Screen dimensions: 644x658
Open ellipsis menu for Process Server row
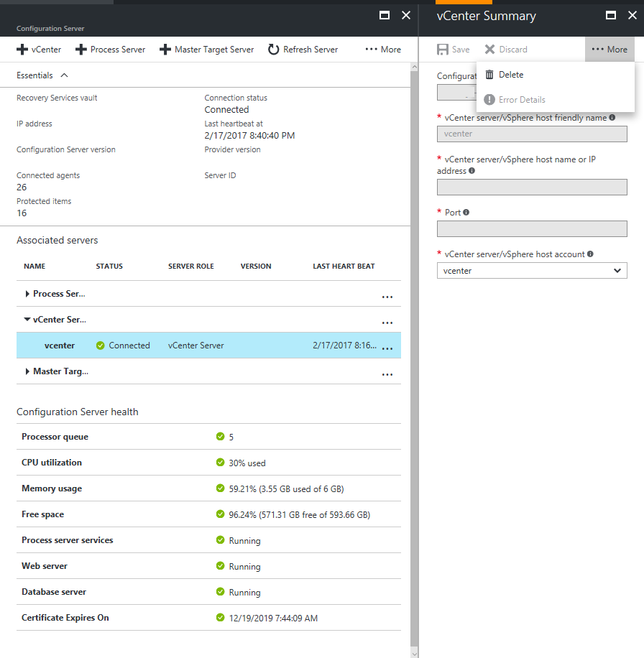tap(387, 296)
